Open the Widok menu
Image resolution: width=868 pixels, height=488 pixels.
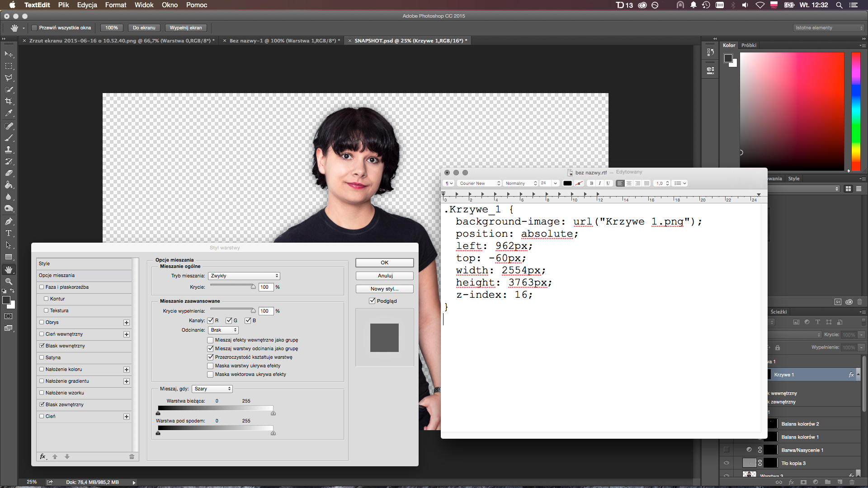(x=144, y=5)
